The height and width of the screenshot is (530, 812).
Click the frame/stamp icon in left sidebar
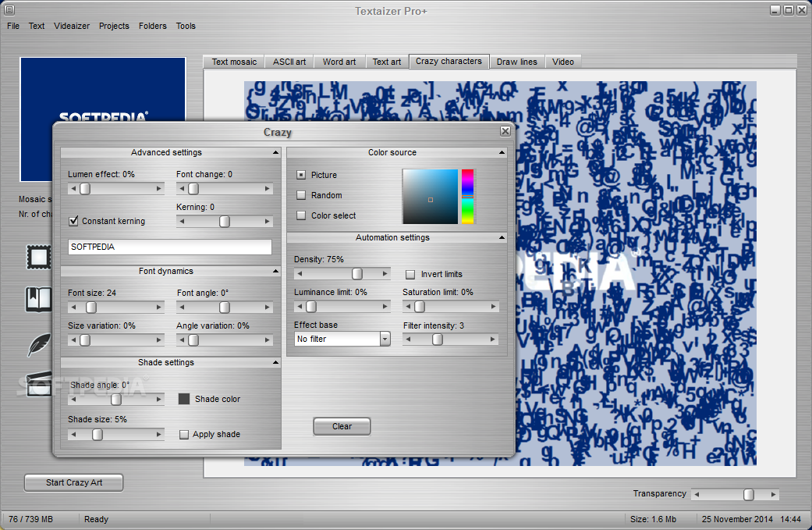[39, 257]
